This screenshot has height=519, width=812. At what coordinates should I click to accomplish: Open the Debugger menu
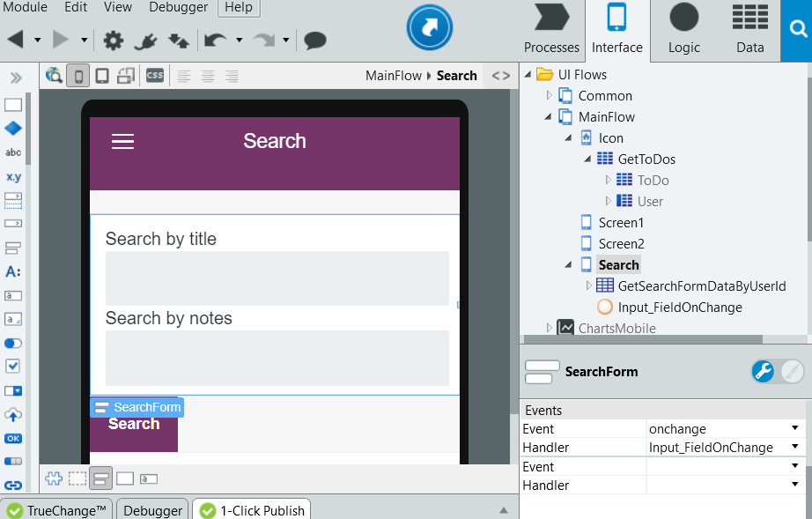click(x=178, y=8)
